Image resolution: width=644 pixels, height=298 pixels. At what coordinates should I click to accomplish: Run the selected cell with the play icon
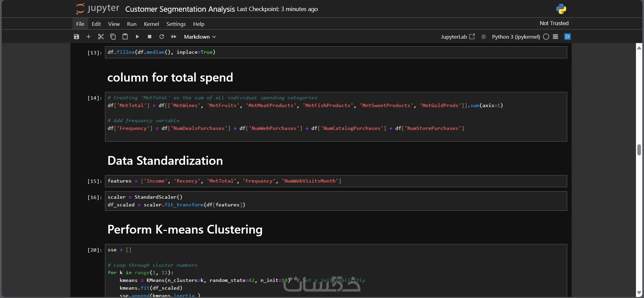(137, 37)
